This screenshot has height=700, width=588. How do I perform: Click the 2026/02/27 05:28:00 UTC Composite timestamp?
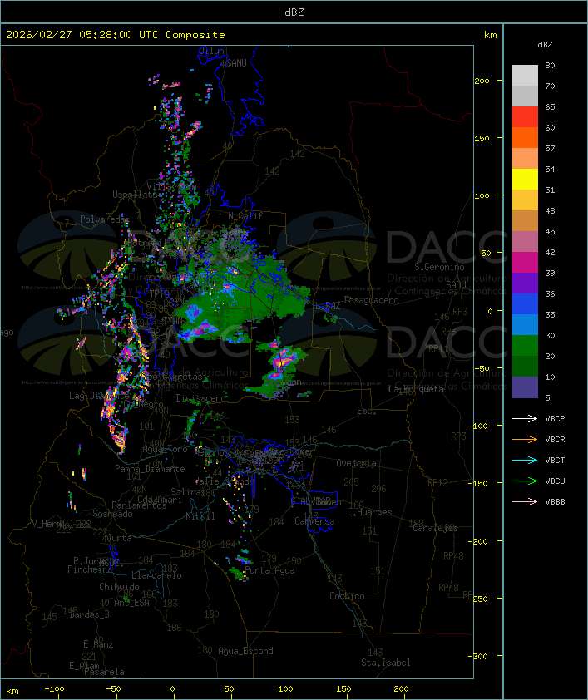pos(116,35)
